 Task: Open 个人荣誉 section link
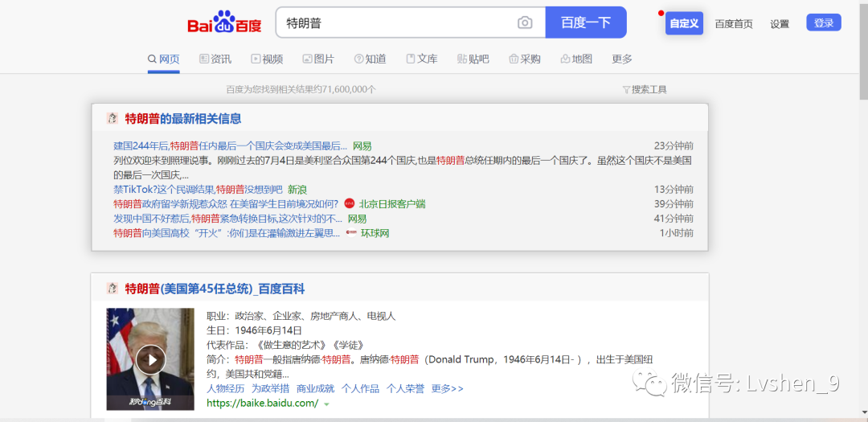tap(405, 389)
